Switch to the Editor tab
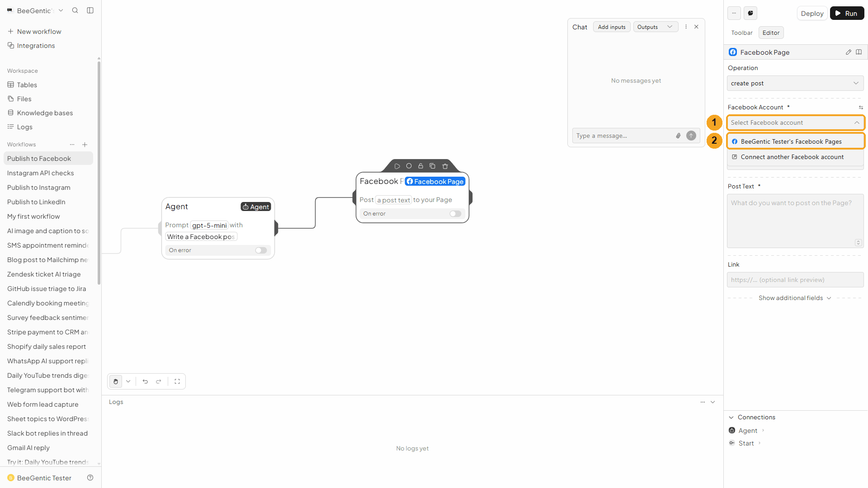 (x=771, y=33)
